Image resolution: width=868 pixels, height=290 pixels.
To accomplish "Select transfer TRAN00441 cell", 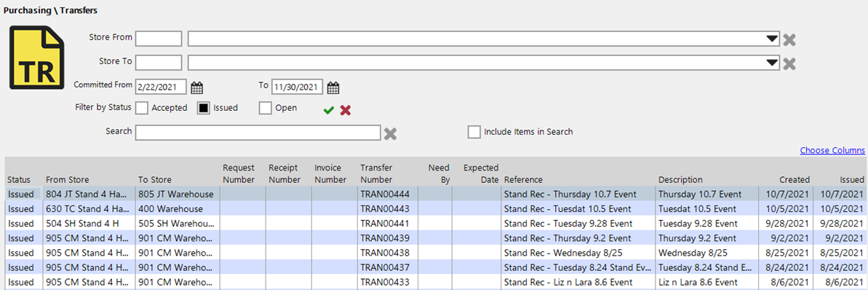I will click(388, 224).
